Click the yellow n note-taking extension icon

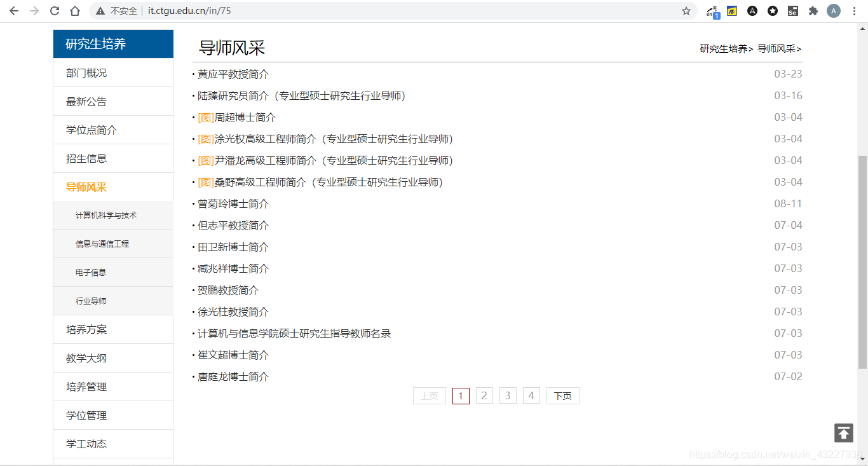coord(731,11)
